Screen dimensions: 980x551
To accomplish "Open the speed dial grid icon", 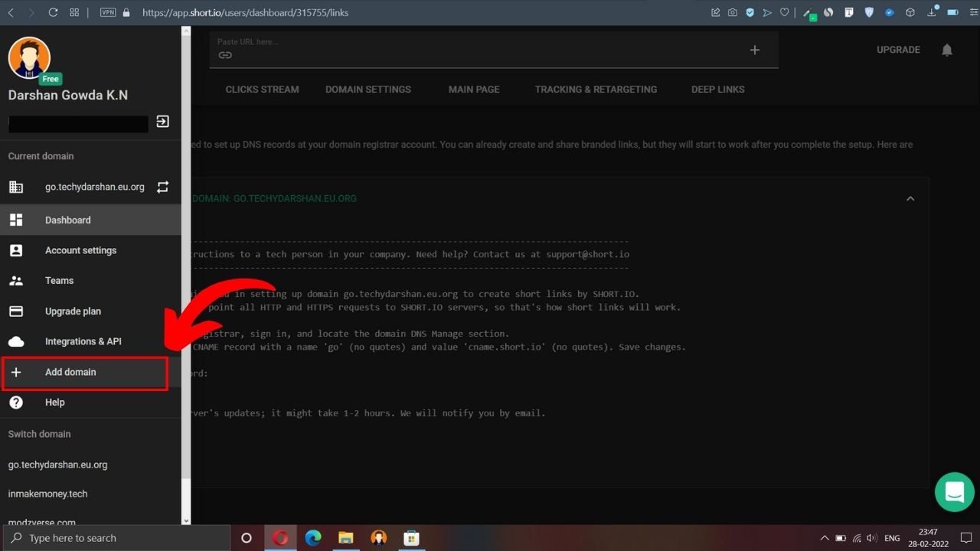I will [74, 12].
